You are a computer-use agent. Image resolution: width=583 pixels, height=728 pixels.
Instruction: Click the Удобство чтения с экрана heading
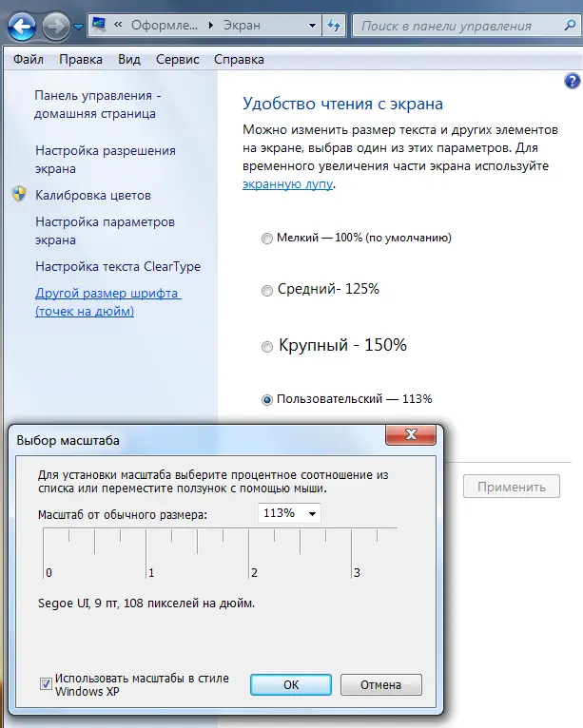[x=342, y=104]
